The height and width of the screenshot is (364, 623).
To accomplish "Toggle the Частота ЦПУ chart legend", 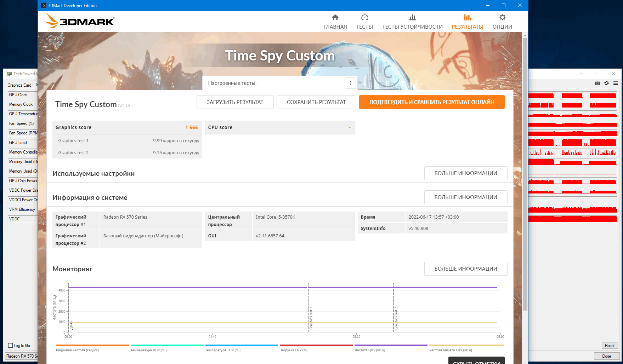I will click(x=391, y=348).
